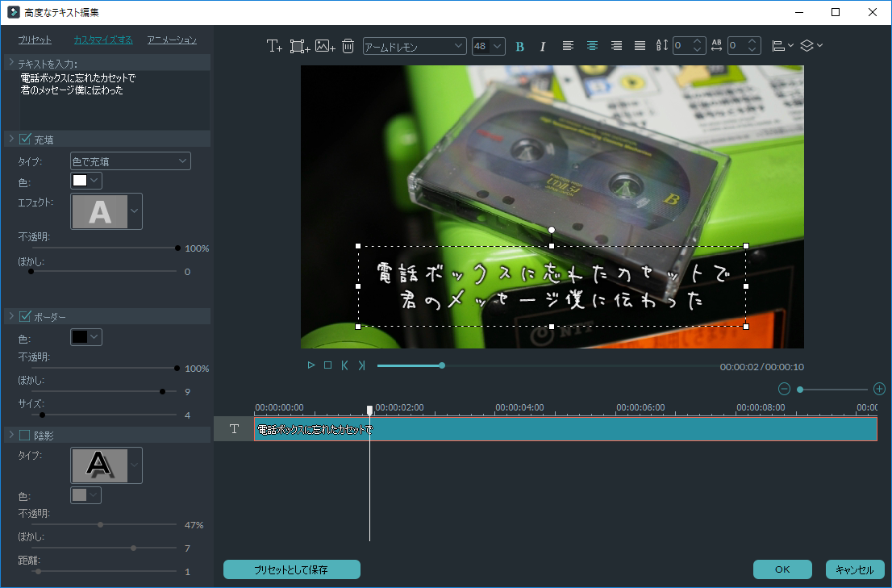Viewport: 892px width, 588px height.
Task: Increase the character spacing value
Action: tap(752, 41)
